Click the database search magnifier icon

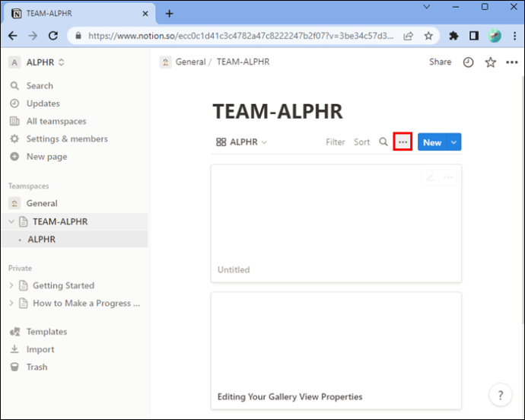pyautogui.click(x=383, y=142)
